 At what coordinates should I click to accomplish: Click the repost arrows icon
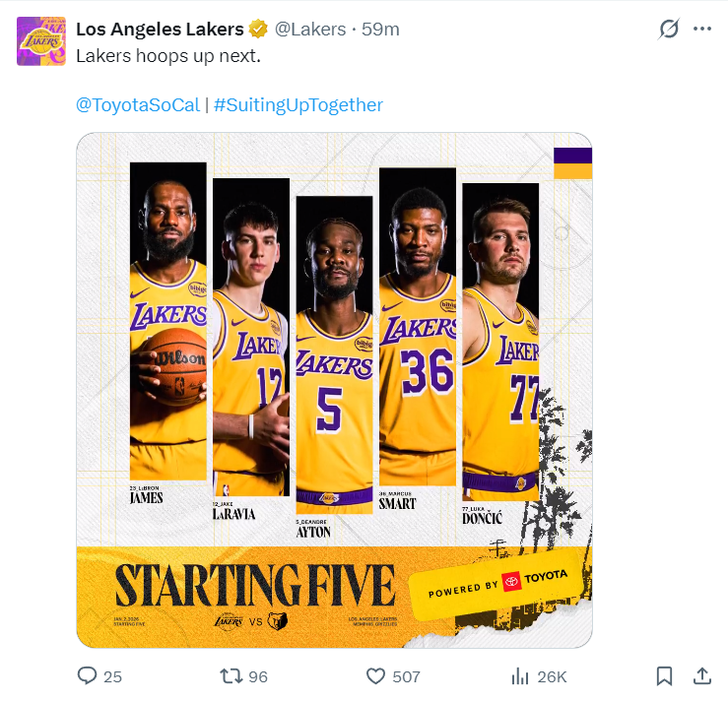click(229, 676)
